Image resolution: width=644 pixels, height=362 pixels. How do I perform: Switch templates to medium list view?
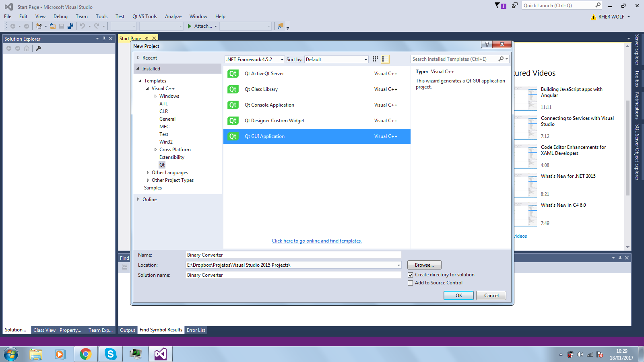(x=385, y=59)
